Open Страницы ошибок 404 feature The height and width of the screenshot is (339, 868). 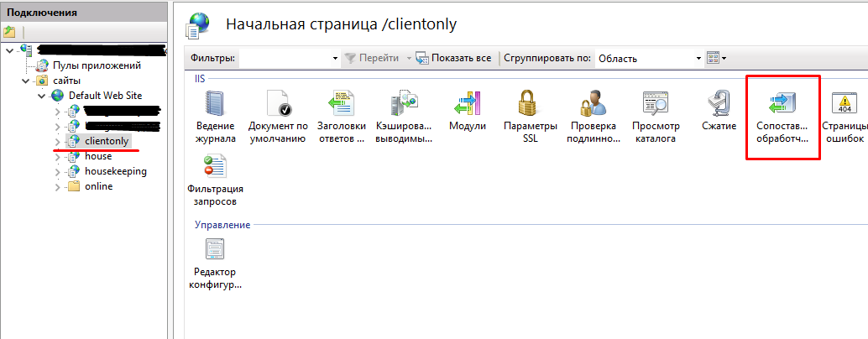point(844,117)
